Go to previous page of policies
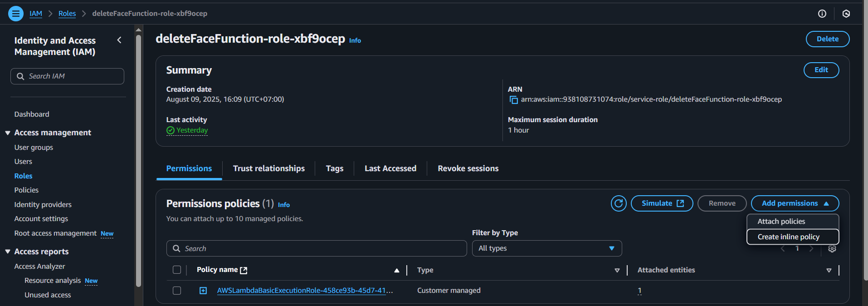This screenshot has height=306, width=868. (783, 248)
